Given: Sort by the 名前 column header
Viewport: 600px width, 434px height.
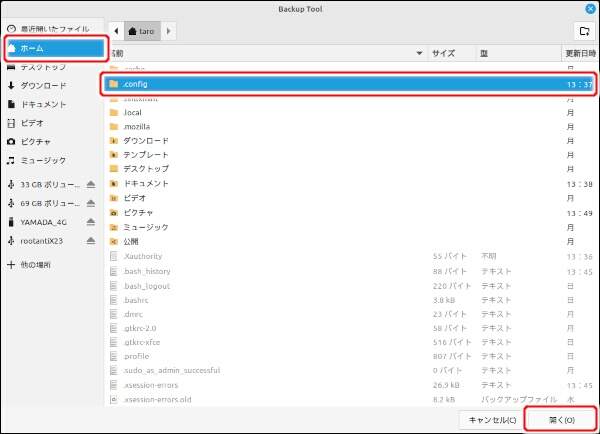Looking at the screenshot, I should 267,53.
